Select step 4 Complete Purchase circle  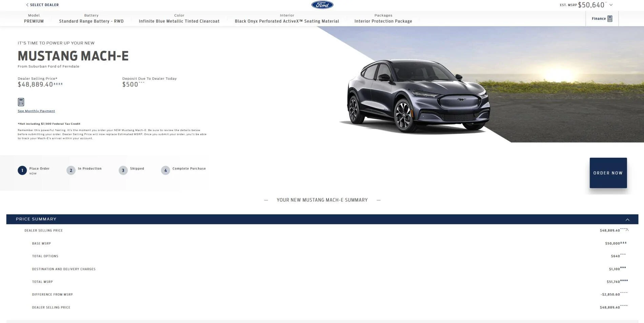165,170
